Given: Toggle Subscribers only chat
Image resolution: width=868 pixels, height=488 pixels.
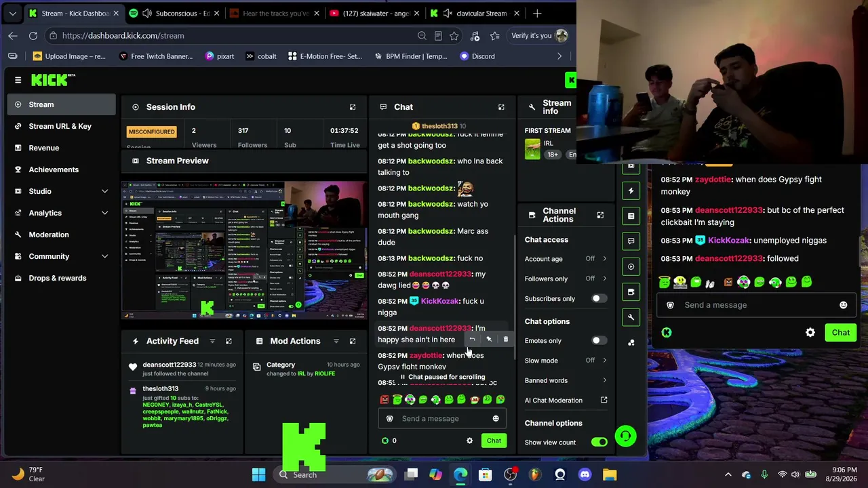Looking at the screenshot, I should click(x=598, y=299).
